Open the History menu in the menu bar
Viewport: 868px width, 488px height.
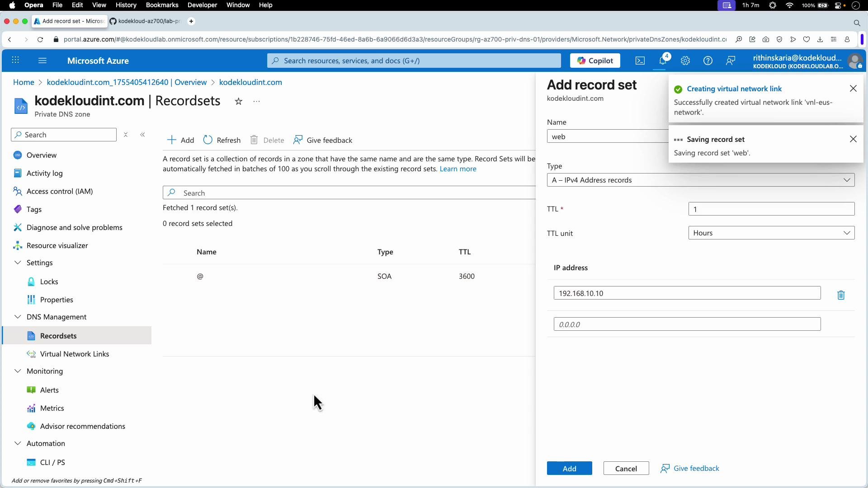(x=126, y=5)
